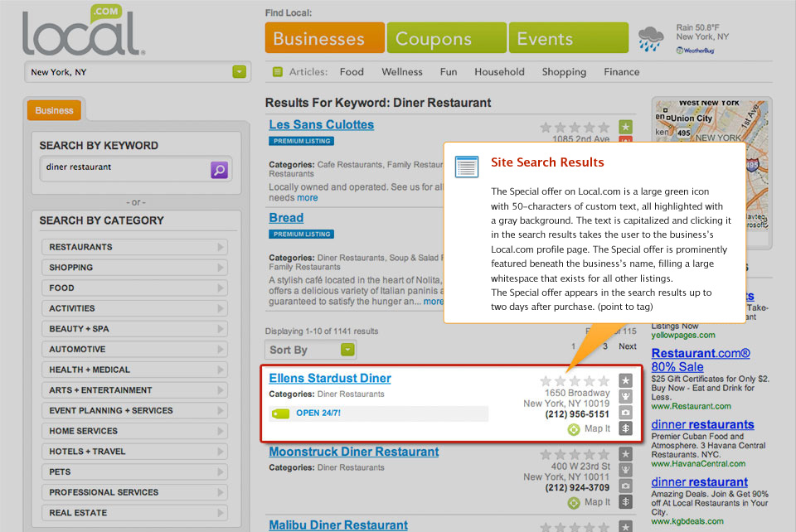
Task: Click the green offer tag icon beside OPEN 24/7!
Action: 280,414
